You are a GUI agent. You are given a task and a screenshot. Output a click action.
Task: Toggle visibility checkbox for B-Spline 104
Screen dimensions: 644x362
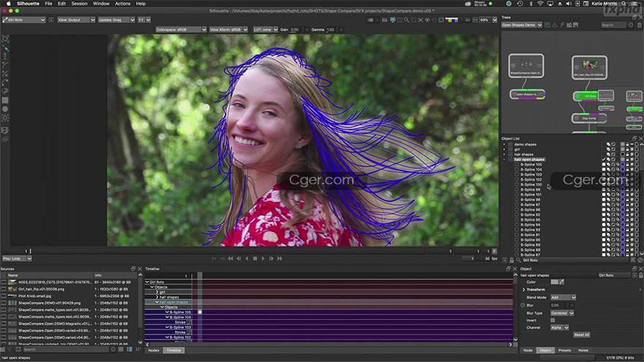(x=604, y=170)
